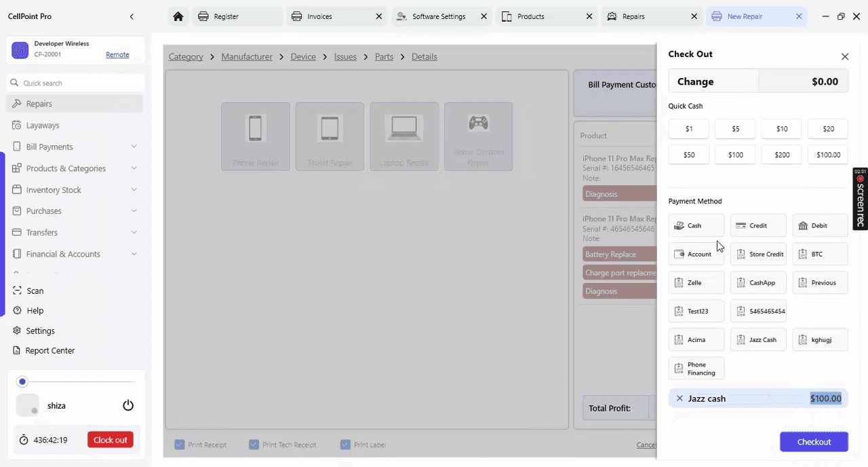The width and height of the screenshot is (868, 467).
Task: Collapse sidebar with the back chevron
Action: click(x=132, y=16)
